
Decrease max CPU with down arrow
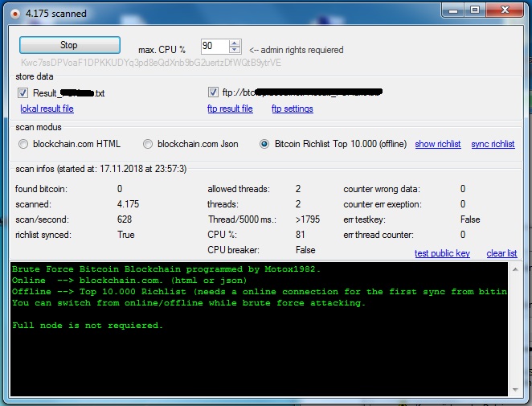click(235, 50)
